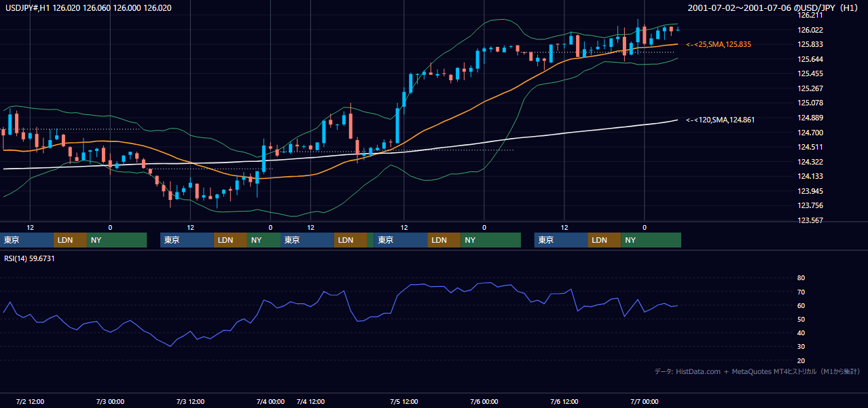
Task: Click price axis value 125.455
Action: click(x=810, y=74)
